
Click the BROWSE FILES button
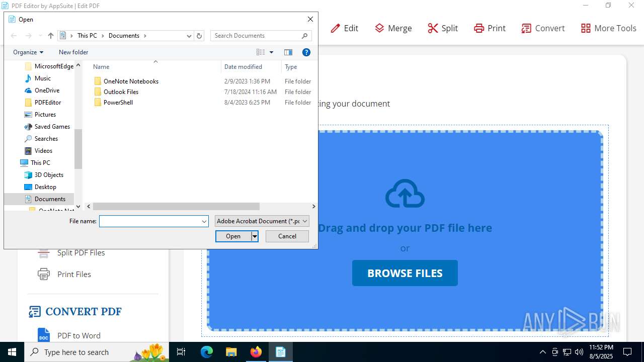tap(405, 273)
